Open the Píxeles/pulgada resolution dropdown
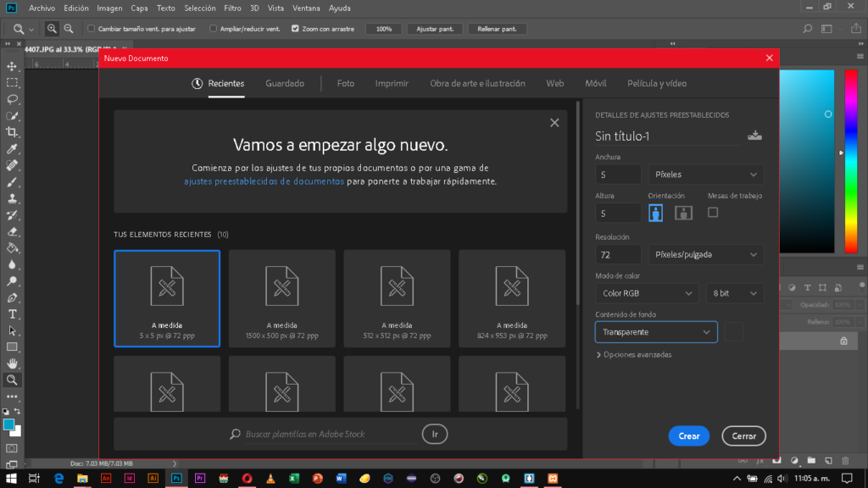This screenshot has width=868, height=488. (x=706, y=254)
